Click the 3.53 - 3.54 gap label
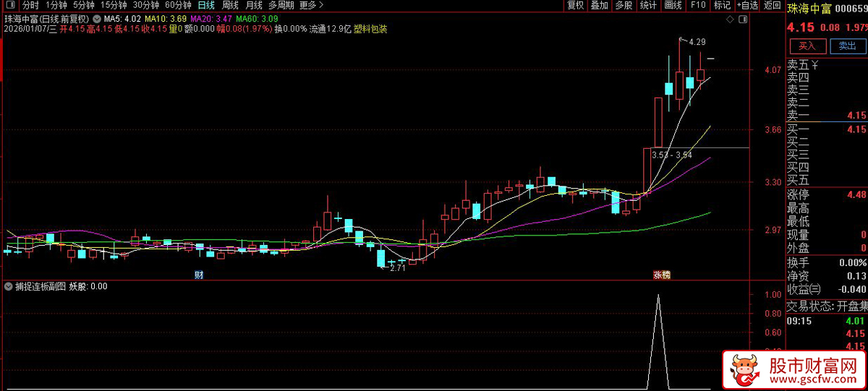The image size is (868, 391). 671,155
